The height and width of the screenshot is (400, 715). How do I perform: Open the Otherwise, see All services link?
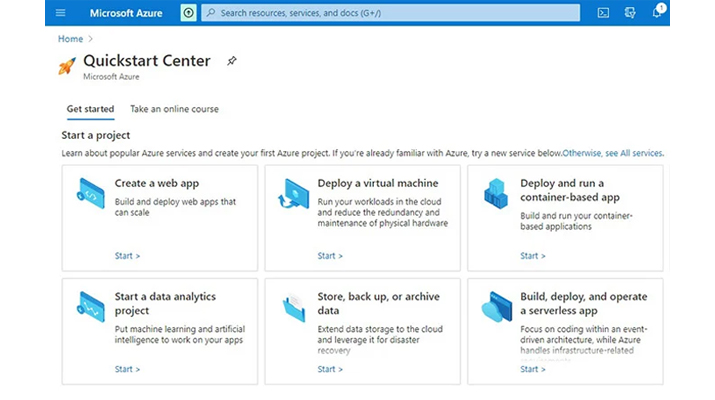[x=612, y=153]
